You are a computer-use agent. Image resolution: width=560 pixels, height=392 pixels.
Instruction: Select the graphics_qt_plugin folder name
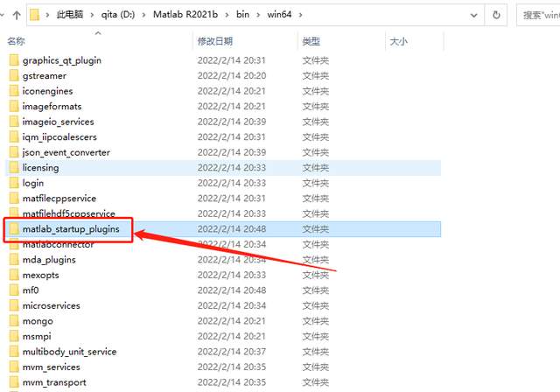click(x=62, y=60)
